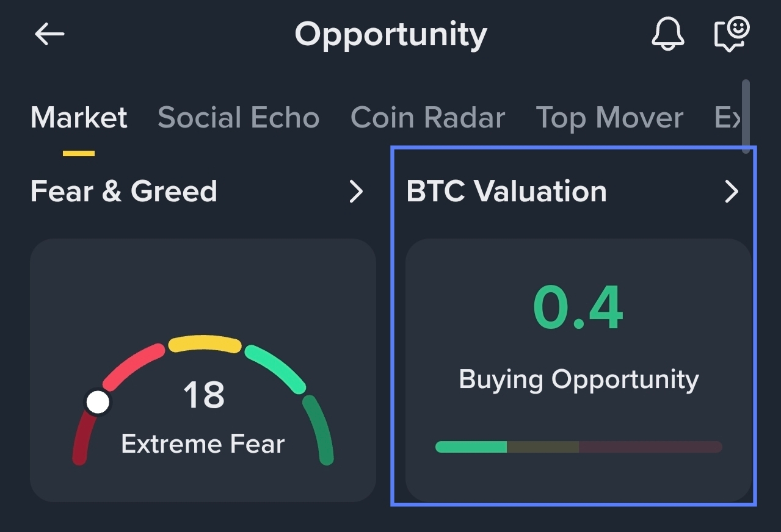Viewport: 781px width, 532px height.
Task: Open the Fear & Greed heading
Action: [124, 192]
